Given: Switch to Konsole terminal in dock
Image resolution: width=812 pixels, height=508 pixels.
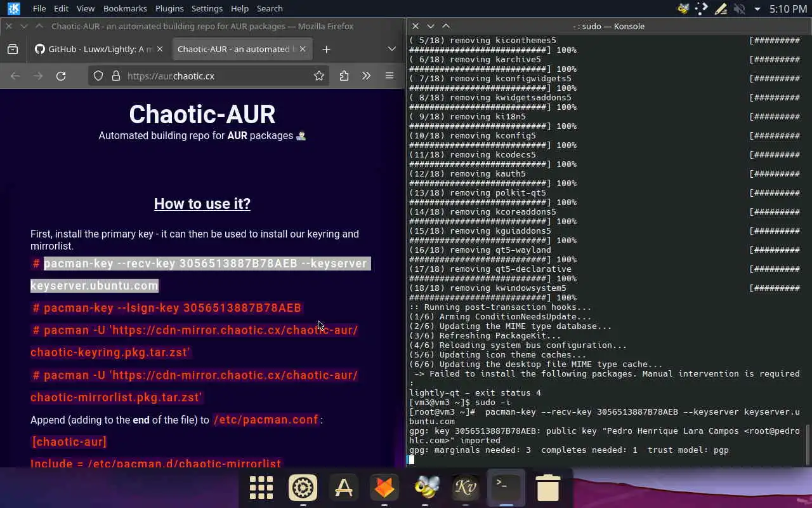Looking at the screenshot, I should coord(506,488).
